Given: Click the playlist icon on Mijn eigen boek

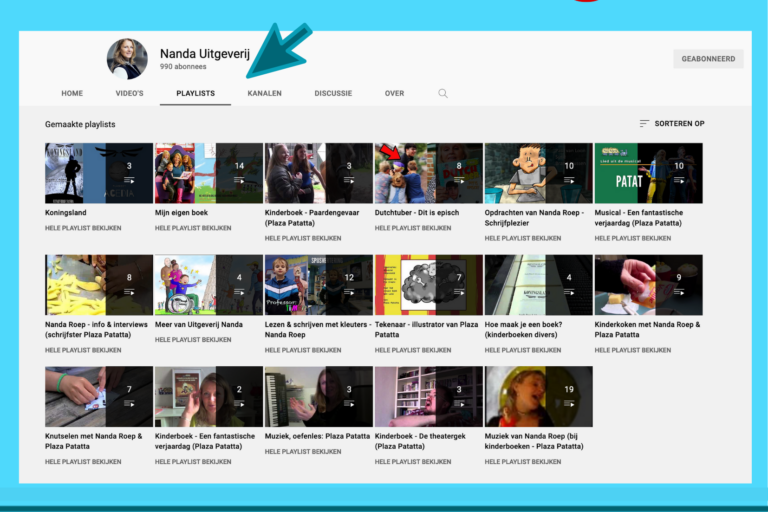Looking at the screenshot, I should tap(239, 180).
